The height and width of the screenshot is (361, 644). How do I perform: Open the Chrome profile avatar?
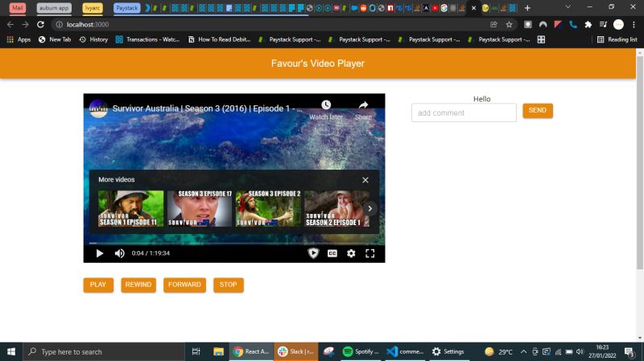[618, 25]
